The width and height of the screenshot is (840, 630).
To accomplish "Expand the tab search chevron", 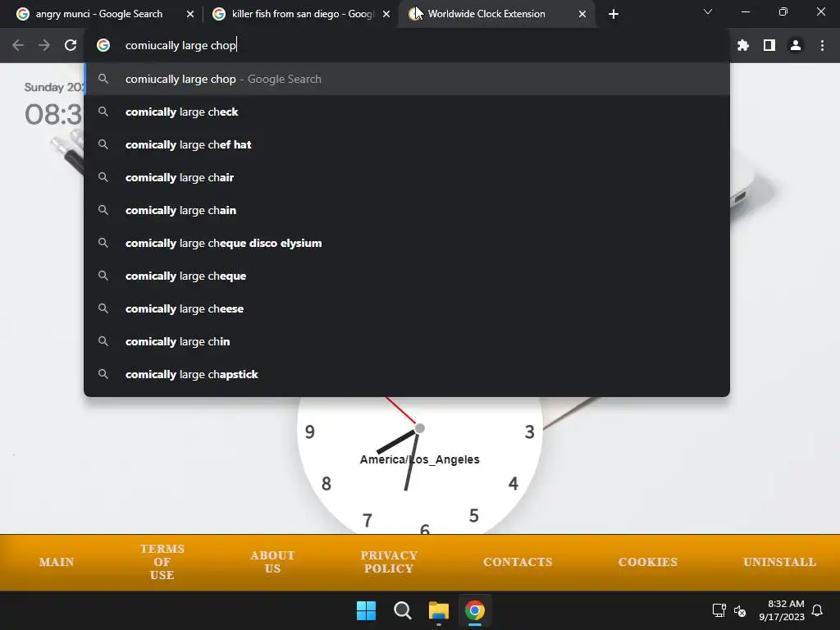I will [x=708, y=11].
